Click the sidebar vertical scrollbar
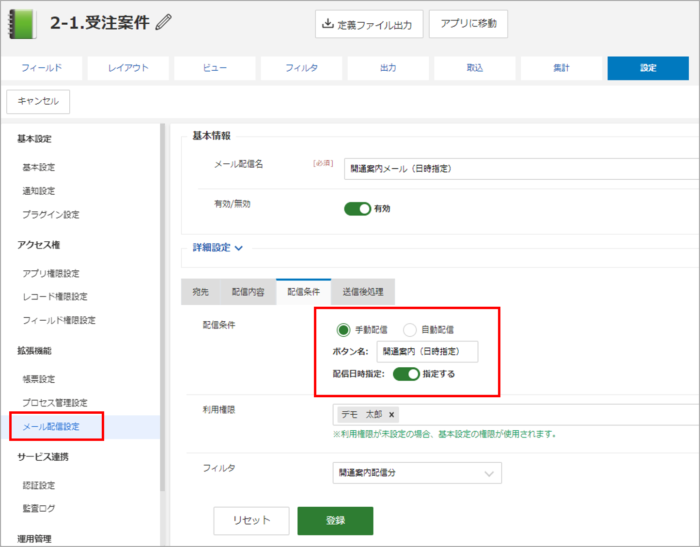700x547 pixels. tap(162, 307)
